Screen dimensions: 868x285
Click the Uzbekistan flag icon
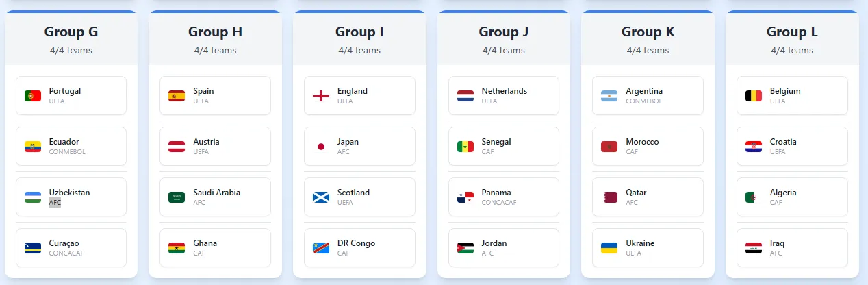(x=33, y=197)
